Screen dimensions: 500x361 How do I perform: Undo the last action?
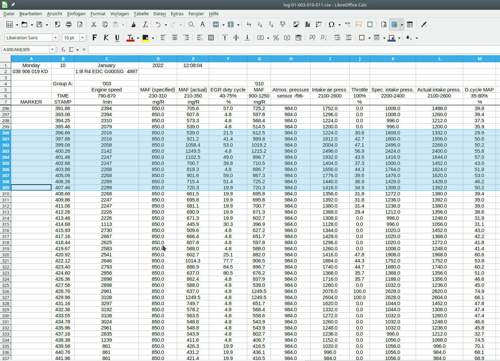(158, 24)
